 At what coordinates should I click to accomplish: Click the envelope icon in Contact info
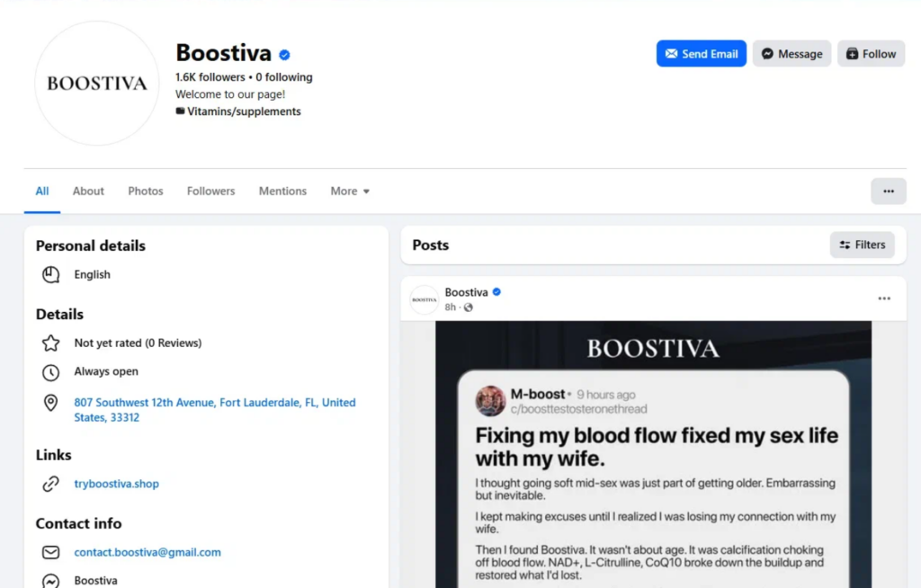click(x=51, y=552)
